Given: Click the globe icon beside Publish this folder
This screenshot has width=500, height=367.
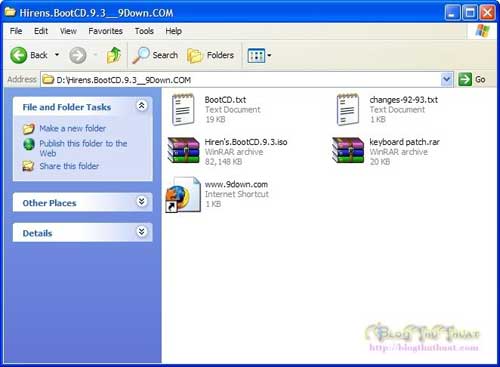Looking at the screenshot, I should click(29, 144).
